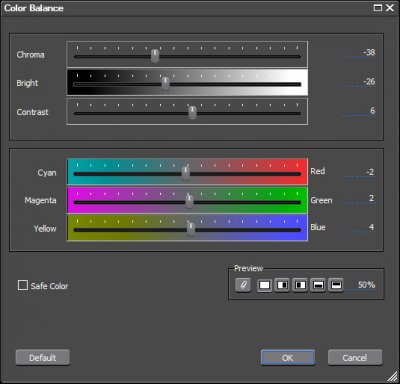Viewport: 400px width, 384px height.
Task: Confirm changes with the OK button
Action: point(288,358)
